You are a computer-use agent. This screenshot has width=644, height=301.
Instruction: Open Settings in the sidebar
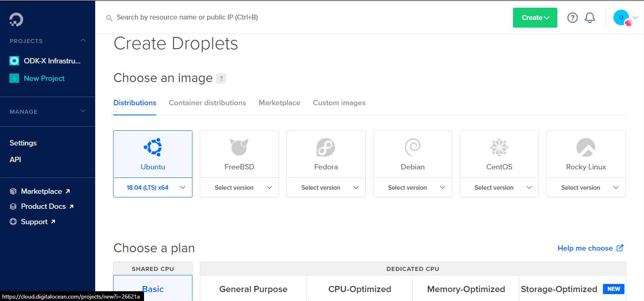coord(23,143)
